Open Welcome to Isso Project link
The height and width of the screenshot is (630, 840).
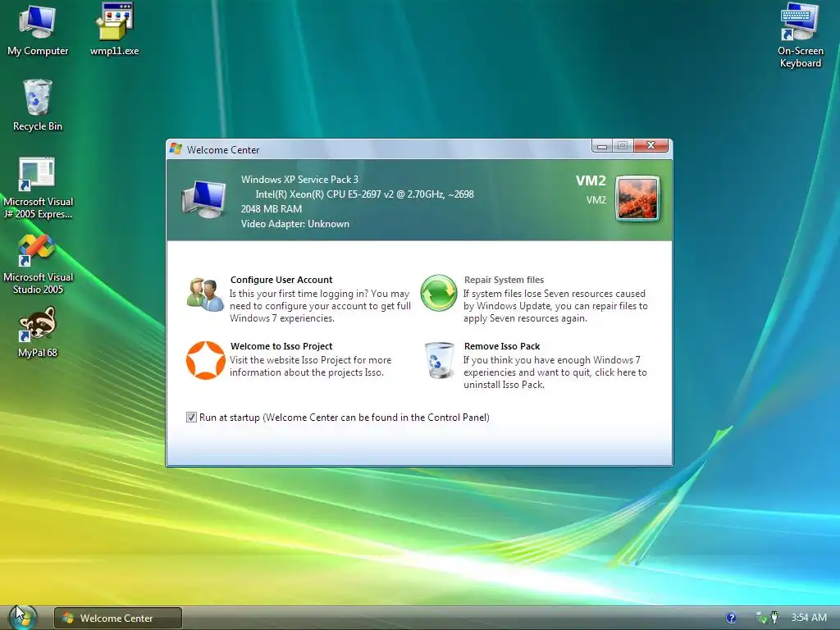(x=281, y=346)
